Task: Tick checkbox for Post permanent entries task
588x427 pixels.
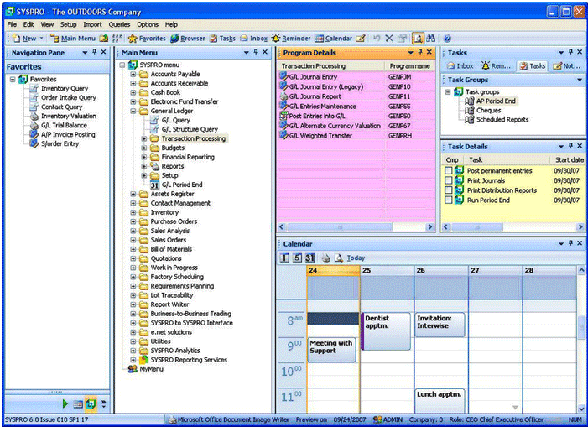Action: pyautogui.click(x=448, y=171)
